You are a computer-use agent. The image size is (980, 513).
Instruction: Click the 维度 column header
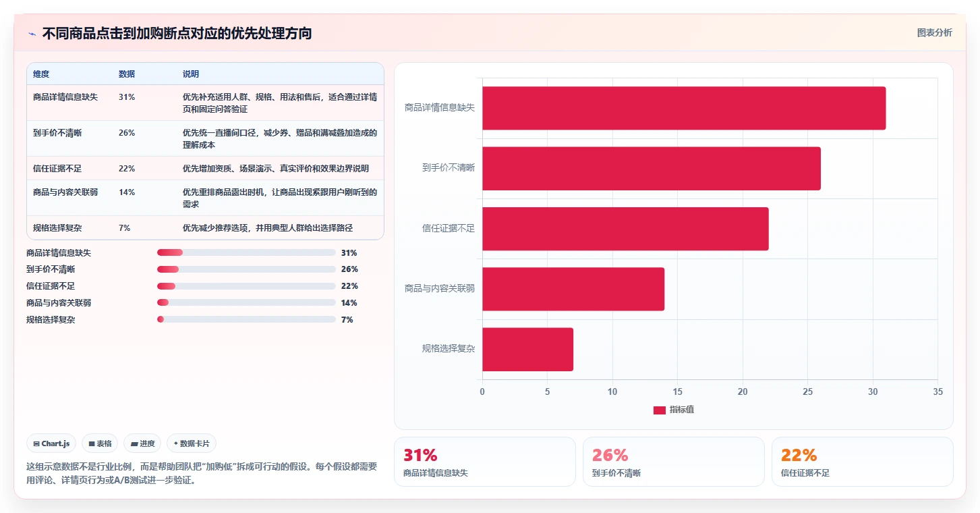click(41, 74)
